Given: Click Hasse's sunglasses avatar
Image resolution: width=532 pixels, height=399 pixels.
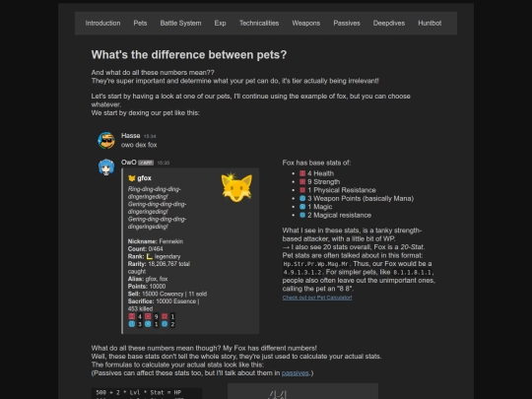Looking at the screenshot, I should click(106, 140).
